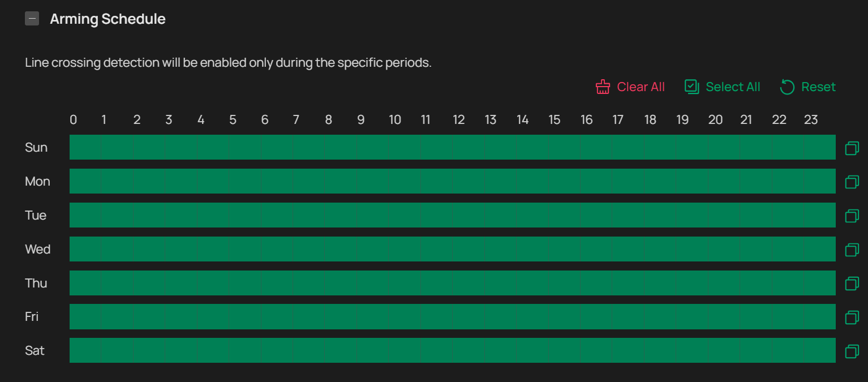
Task: Copy Wednesday's schedule to other days
Action: coord(852,250)
